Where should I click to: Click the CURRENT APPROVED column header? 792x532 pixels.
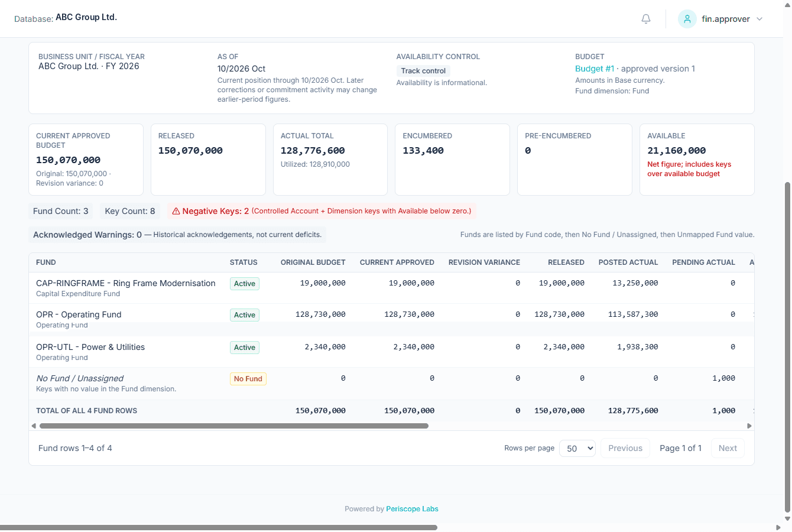(x=397, y=262)
